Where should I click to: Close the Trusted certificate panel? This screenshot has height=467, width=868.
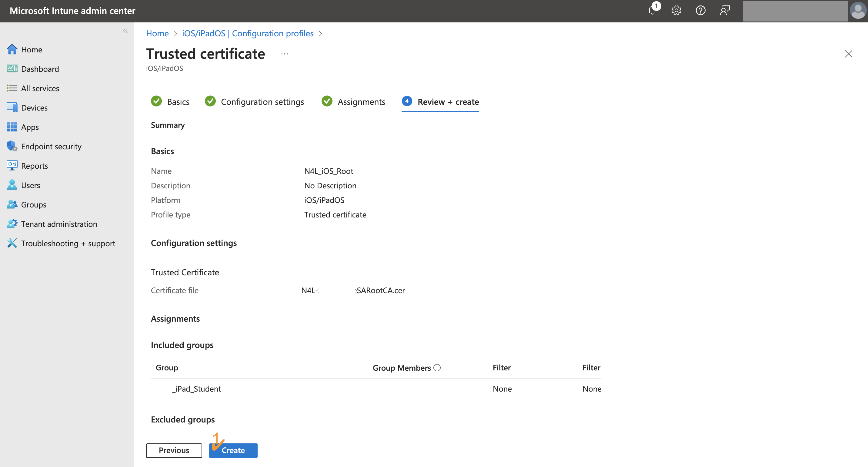(x=849, y=54)
